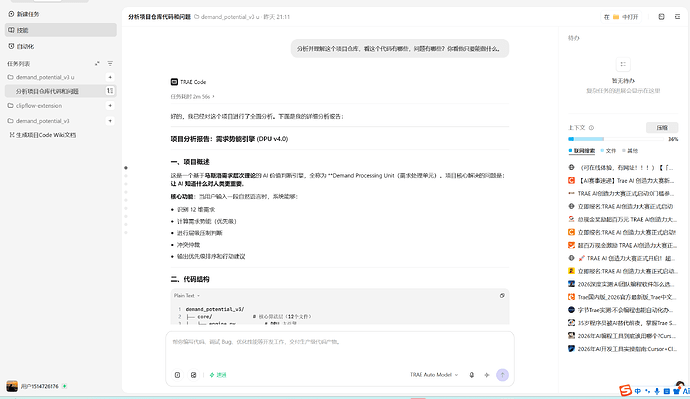This screenshot has height=399, width=690.
Task: Switch to the 文件 tab
Action: coord(608,151)
